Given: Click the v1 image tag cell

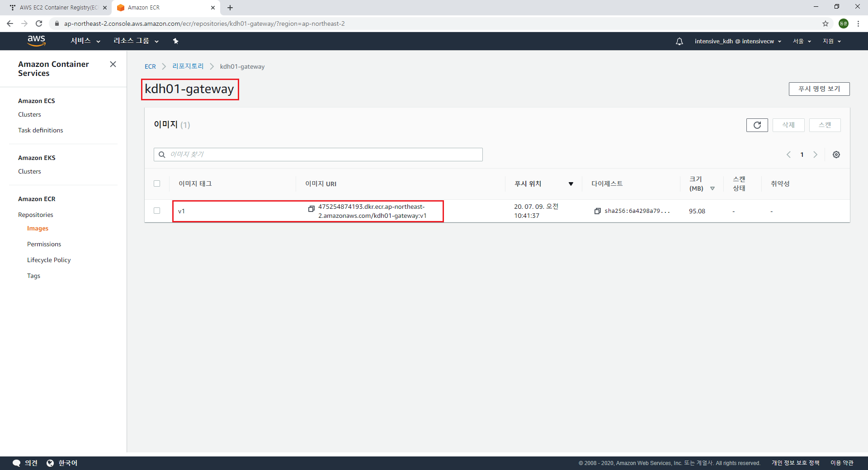Looking at the screenshot, I should [181, 211].
